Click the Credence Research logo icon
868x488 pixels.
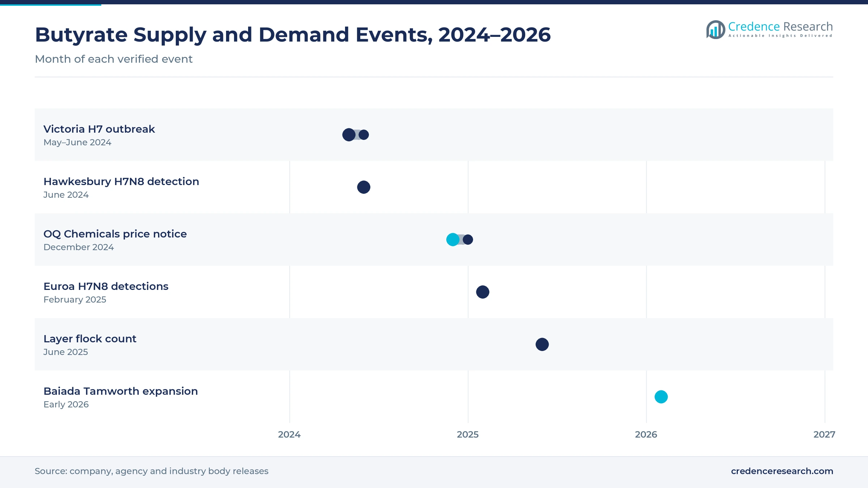point(716,30)
